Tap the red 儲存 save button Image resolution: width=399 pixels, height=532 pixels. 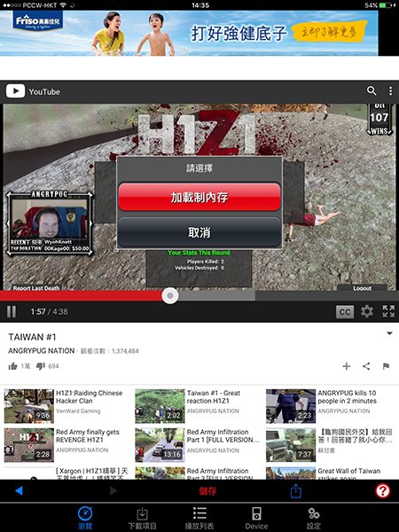coord(207,490)
